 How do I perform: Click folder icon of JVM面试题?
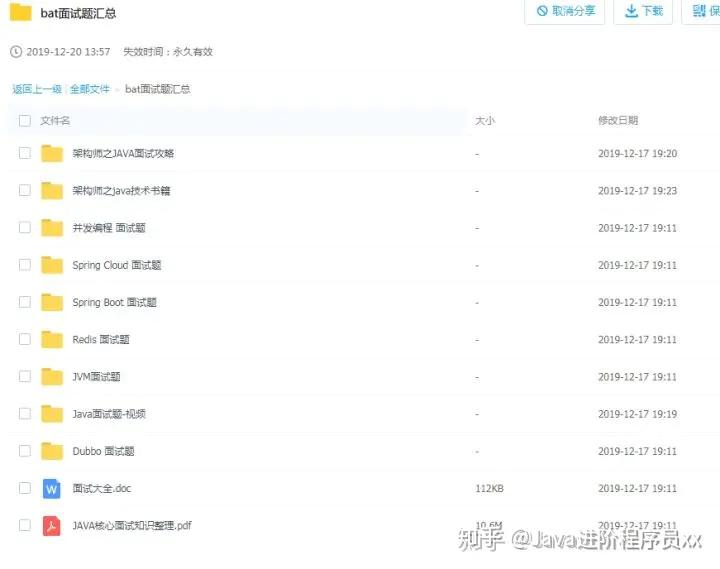click(52, 377)
